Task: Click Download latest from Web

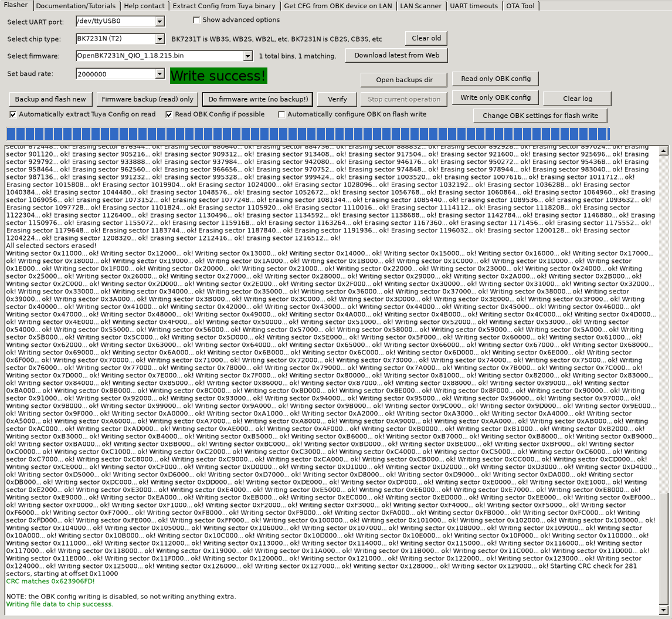Action: [x=397, y=55]
